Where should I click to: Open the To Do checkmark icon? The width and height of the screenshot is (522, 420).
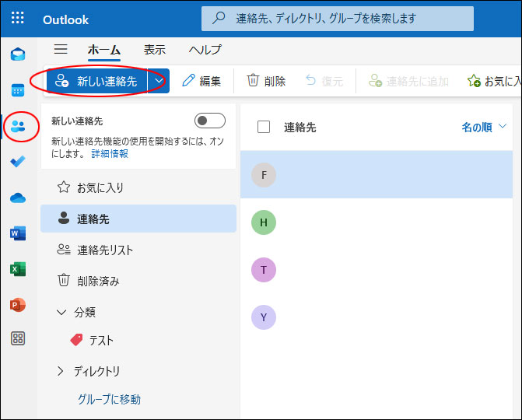coord(18,162)
